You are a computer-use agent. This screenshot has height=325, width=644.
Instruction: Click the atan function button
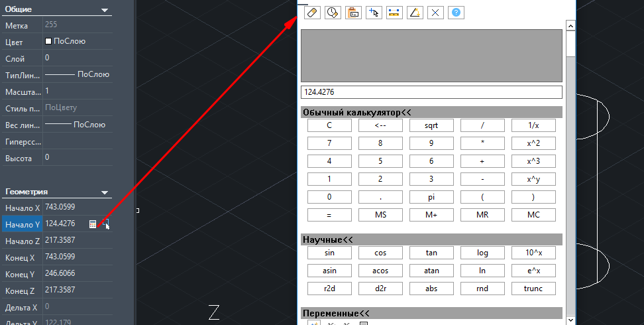click(431, 271)
